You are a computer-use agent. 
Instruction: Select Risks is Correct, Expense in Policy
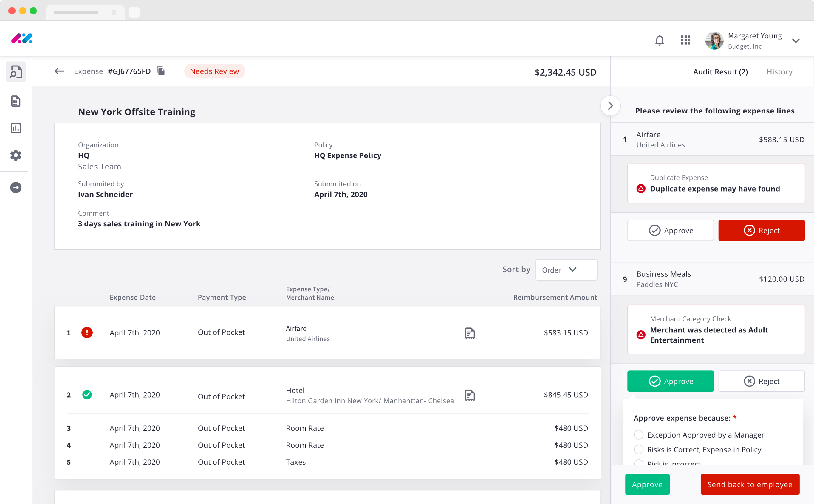(638, 449)
